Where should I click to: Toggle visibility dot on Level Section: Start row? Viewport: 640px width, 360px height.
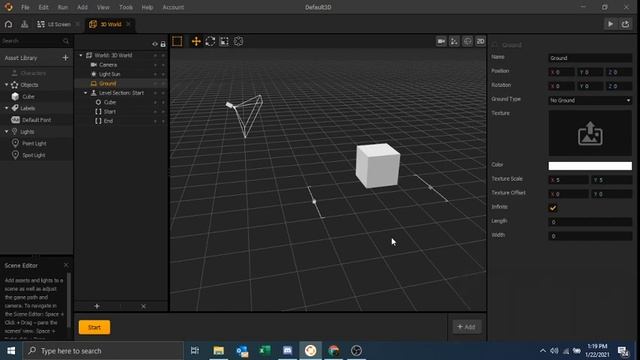click(x=155, y=93)
